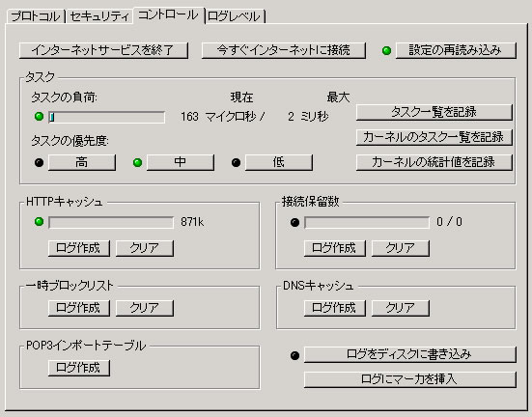Open the ログレベル tab

(x=234, y=16)
